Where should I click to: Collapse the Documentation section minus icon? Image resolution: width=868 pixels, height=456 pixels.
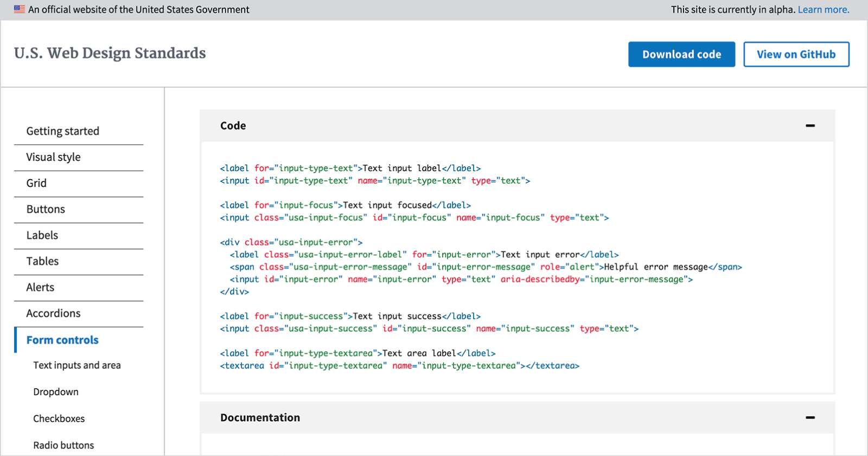click(x=810, y=417)
